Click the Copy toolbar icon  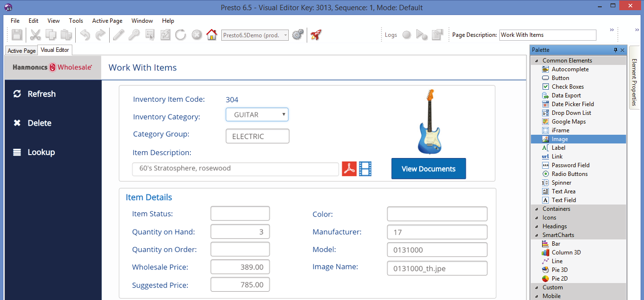51,35
